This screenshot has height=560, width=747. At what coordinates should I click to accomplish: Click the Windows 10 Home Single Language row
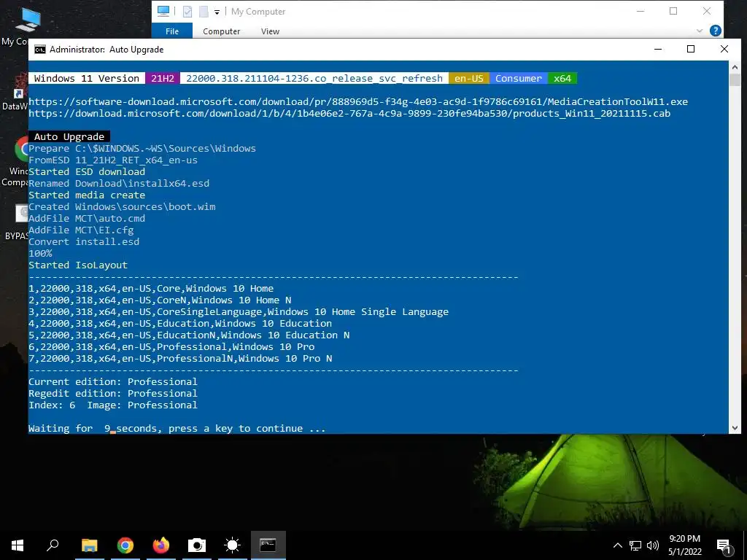239,311
